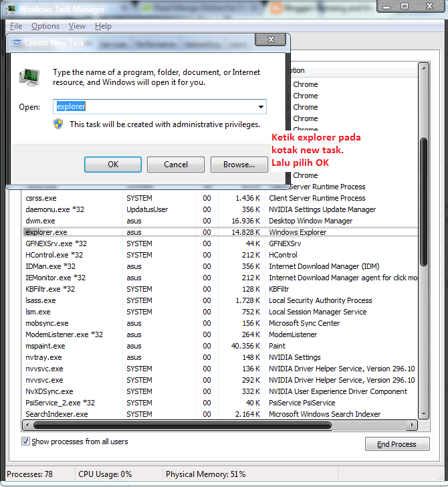Open the Options menu
The height and width of the screenshot is (487, 448).
tap(45, 26)
